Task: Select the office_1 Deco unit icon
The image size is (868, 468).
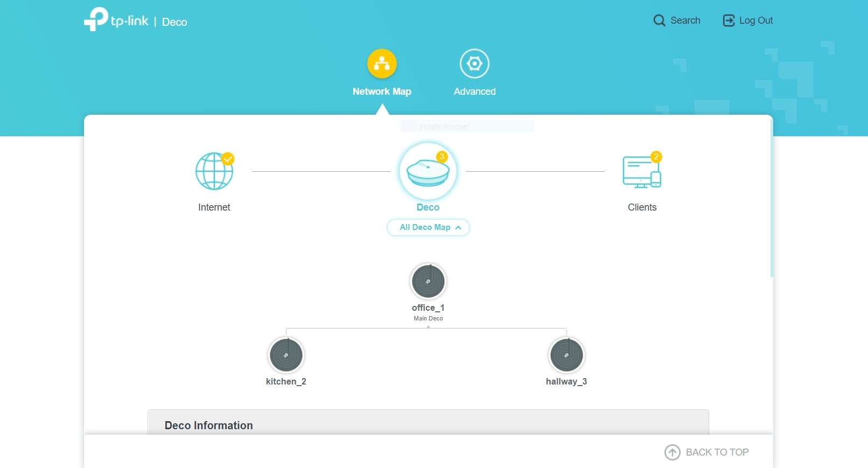Action: 428,281
